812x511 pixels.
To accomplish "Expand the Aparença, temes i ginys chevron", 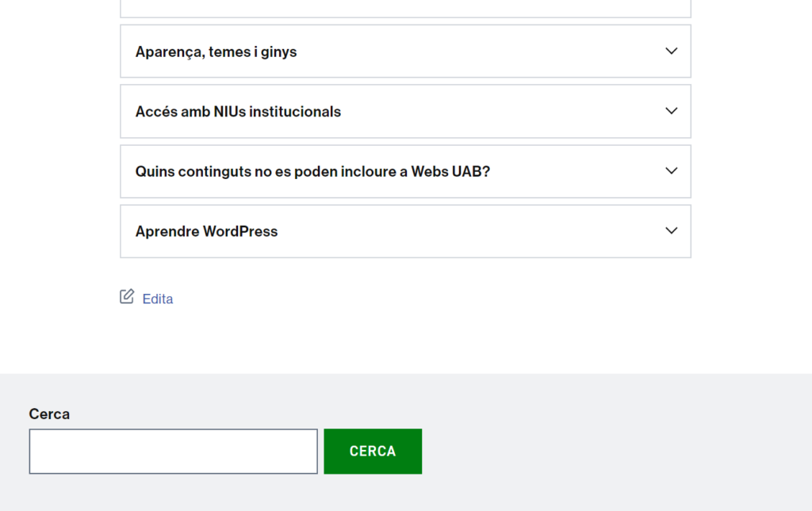I will click(x=671, y=51).
